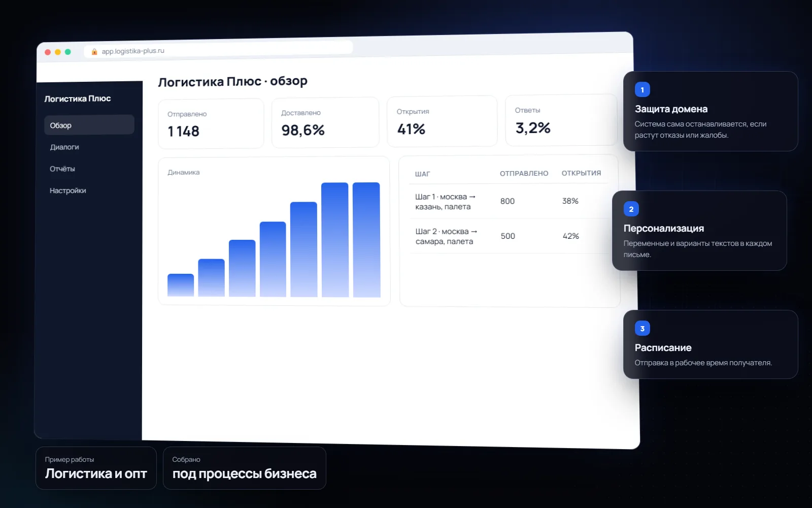812x508 pixels.
Task: Open the Диалоги sidebar item
Action: coord(64,147)
